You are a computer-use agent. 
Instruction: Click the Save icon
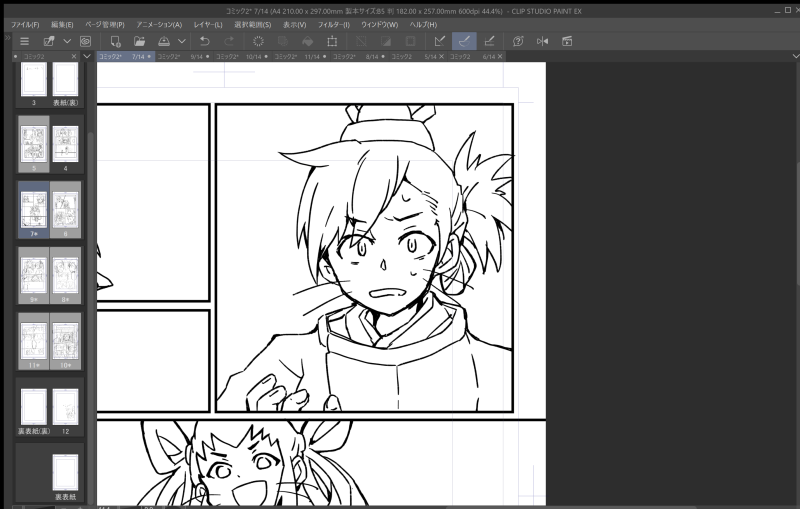coord(164,41)
